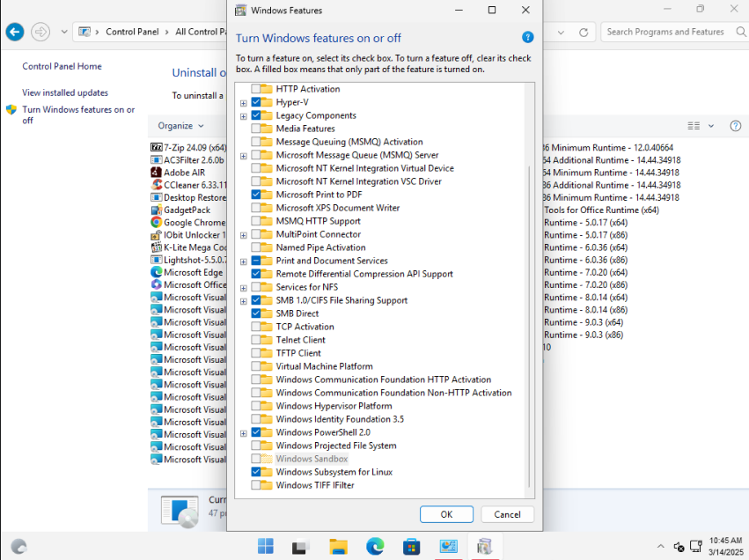Expand the Windows PowerShell 2.0 node

tap(244, 433)
